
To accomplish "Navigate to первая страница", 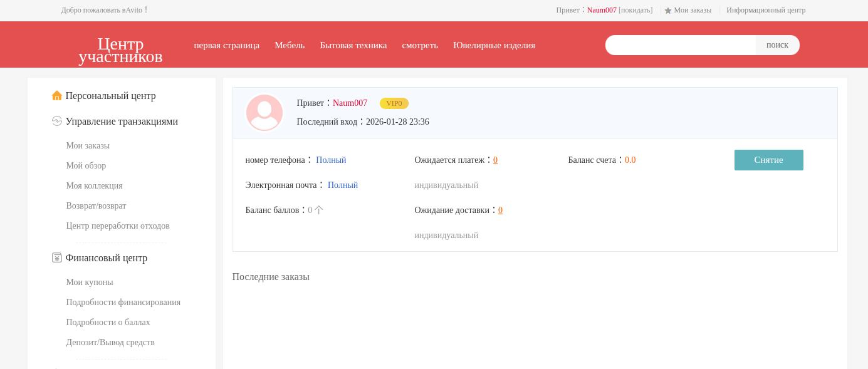I will click(x=226, y=45).
